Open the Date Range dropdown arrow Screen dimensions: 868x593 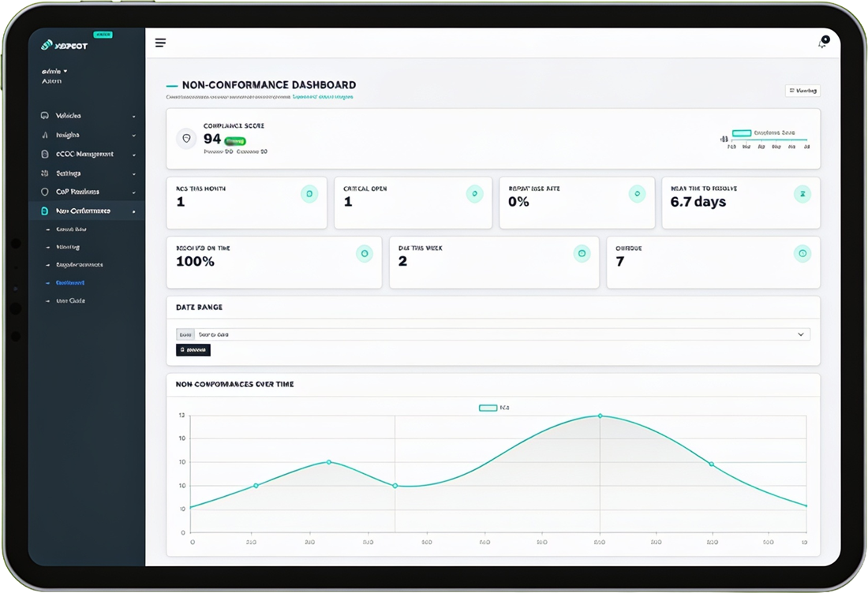point(800,334)
